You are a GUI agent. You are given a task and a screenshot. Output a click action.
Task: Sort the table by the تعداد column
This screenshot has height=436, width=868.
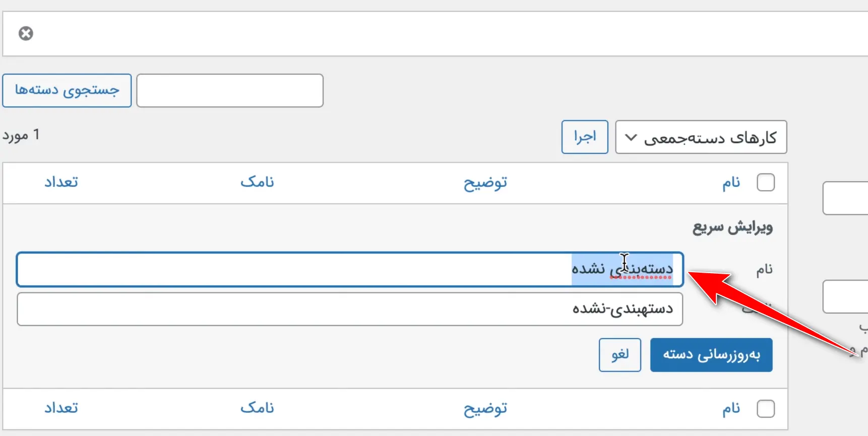[61, 182]
